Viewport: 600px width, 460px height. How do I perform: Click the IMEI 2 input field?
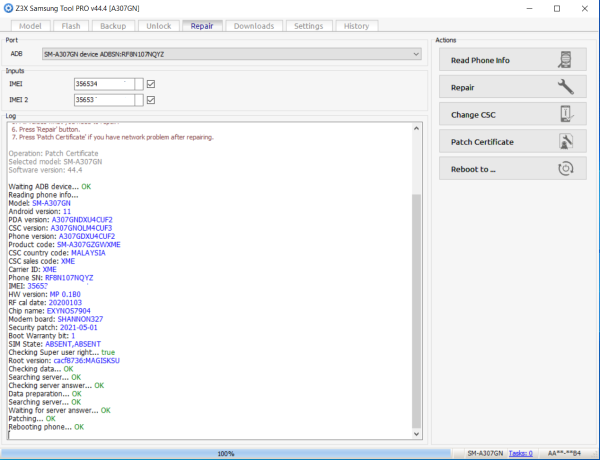(x=104, y=100)
